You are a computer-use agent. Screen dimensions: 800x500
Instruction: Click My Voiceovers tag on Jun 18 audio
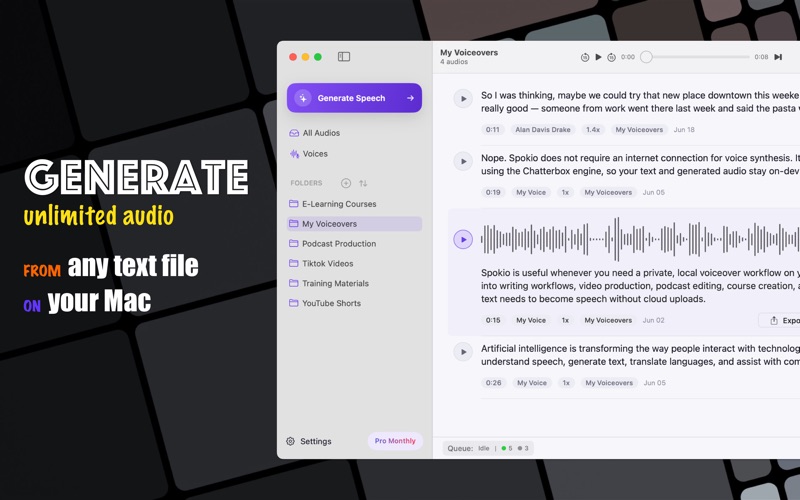pyautogui.click(x=639, y=130)
